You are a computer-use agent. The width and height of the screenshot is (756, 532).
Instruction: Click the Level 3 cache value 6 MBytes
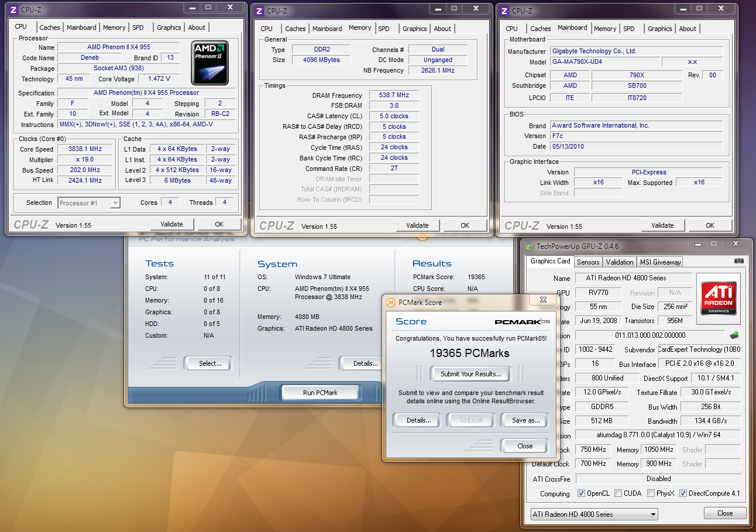(177, 180)
